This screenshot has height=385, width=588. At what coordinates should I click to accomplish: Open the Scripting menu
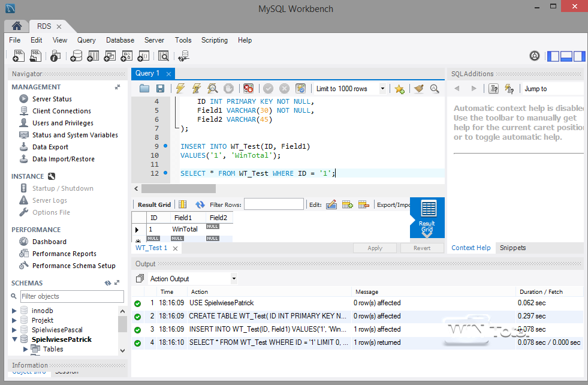(214, 40)
